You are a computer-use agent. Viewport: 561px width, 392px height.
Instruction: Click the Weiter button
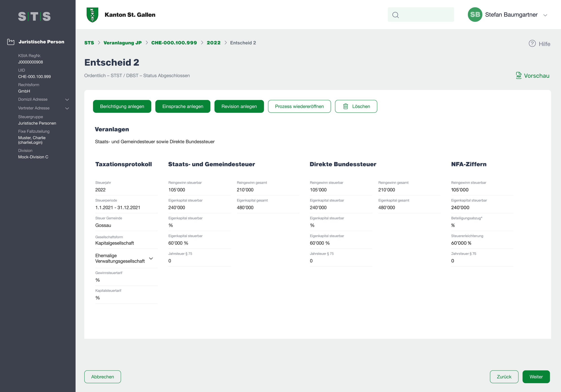(536, 377)
